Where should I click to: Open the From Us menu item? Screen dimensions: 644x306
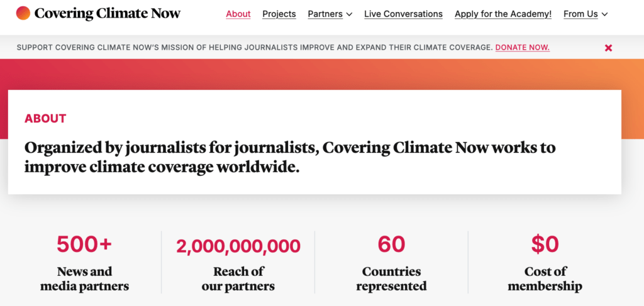580,14
